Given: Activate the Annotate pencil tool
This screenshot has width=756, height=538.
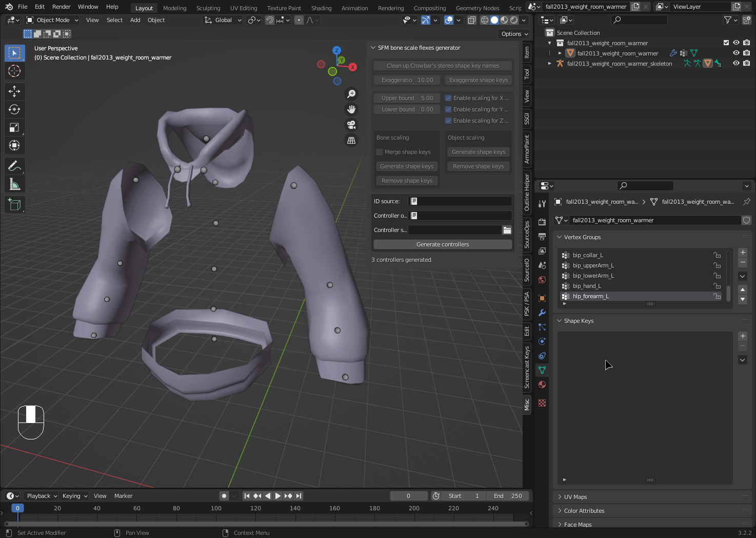Looking at the screenshot, I should (x=14, y=166).
